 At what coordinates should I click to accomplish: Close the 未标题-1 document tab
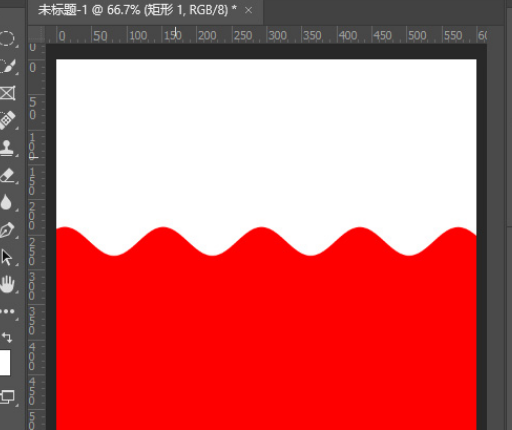click(x=248, y=11)
